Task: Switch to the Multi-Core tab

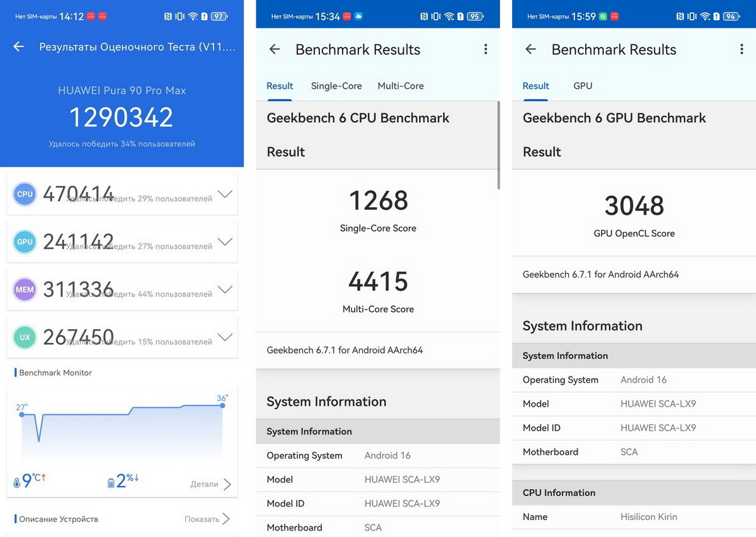Action: [x=401, y=86]
